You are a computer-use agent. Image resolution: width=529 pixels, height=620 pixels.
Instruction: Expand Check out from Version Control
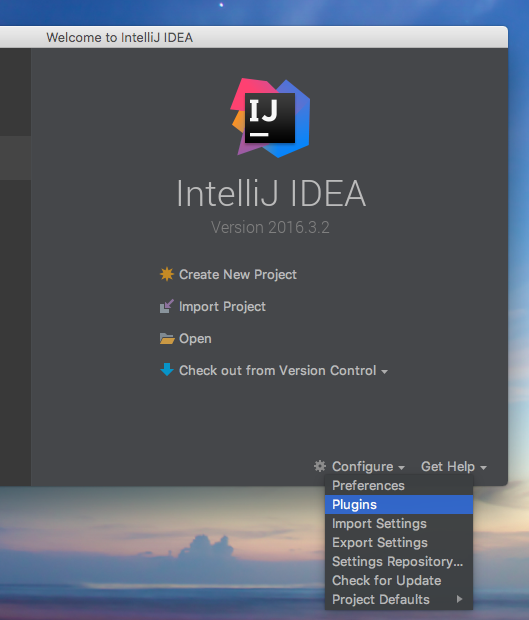(283, 370)
